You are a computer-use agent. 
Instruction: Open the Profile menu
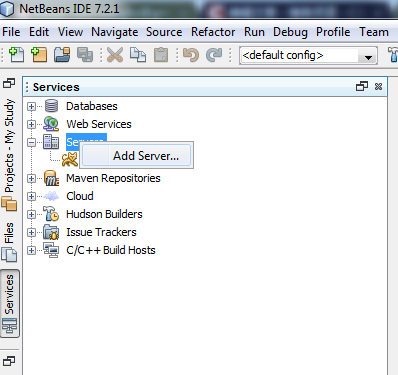click(333, 32)
